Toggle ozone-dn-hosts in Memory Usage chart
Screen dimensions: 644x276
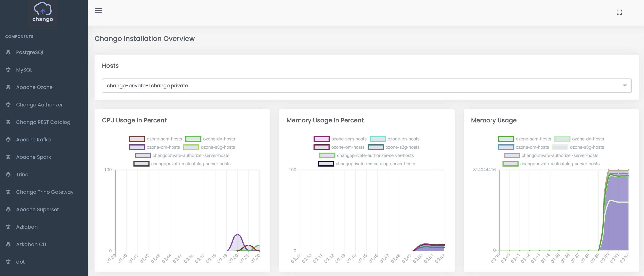pos(579,139)
